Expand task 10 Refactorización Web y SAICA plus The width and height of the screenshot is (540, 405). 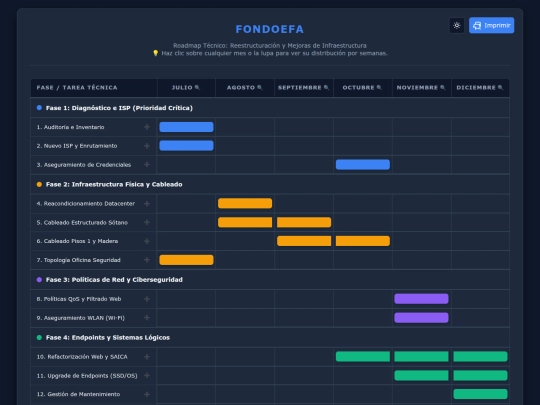147,357
